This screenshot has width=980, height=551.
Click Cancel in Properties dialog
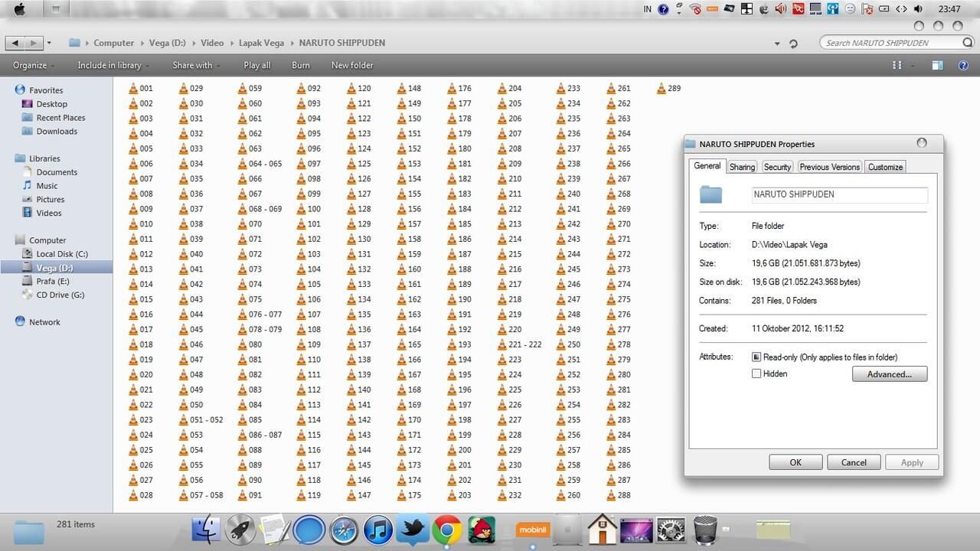pyautogui.click(x=854, y=462)
